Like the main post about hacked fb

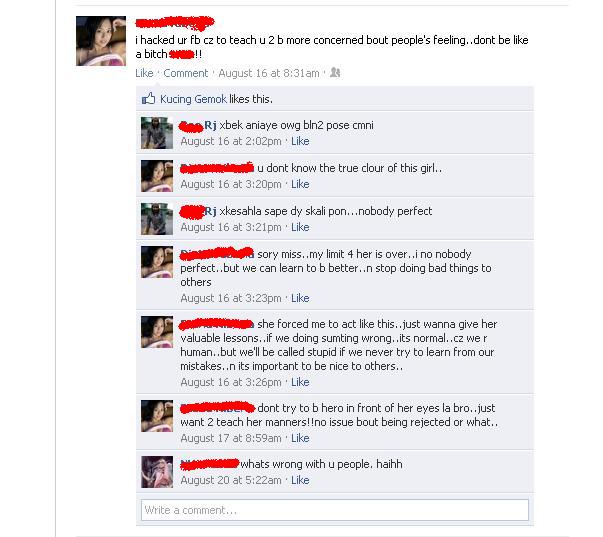[x=144, y=73]
